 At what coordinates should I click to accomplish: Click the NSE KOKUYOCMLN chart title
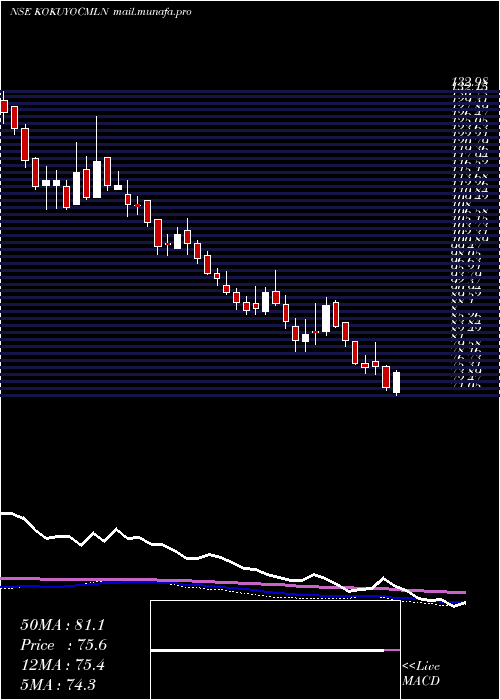[x=101, y=12]
